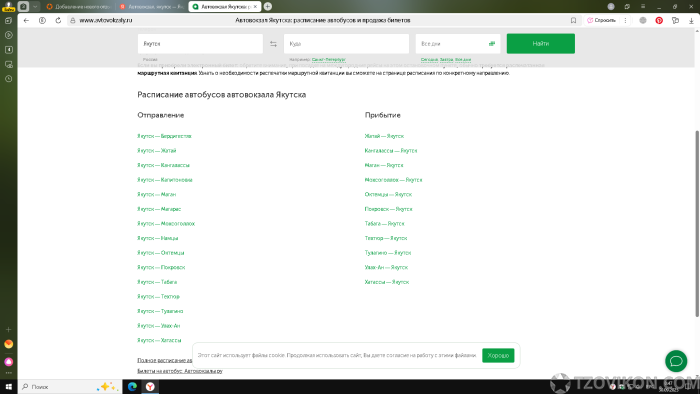Open the green chat bubble widget

tap(676, 361)
